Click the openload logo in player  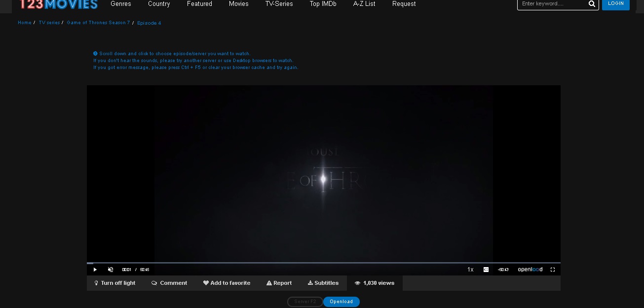(530, 270)
